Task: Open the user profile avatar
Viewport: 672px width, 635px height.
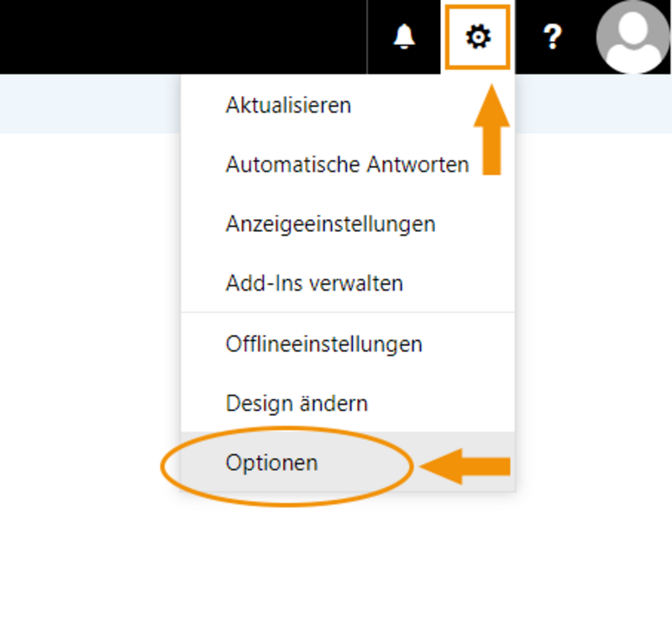Action: pos(633,37)
